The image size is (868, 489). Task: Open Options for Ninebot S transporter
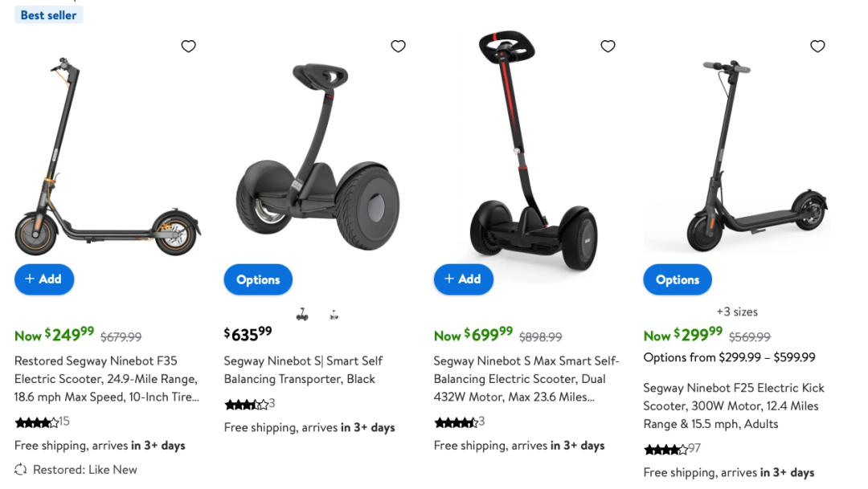coord(258,279)
